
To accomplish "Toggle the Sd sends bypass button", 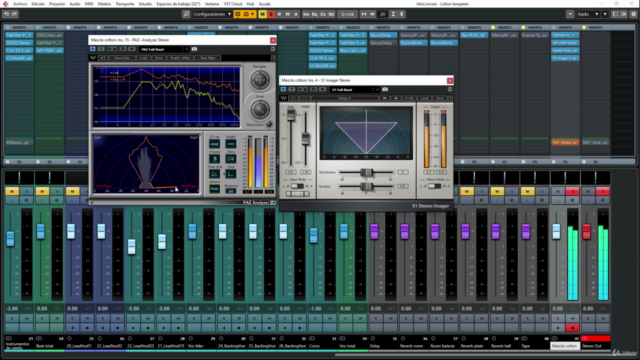I will (x=331, y=14).
